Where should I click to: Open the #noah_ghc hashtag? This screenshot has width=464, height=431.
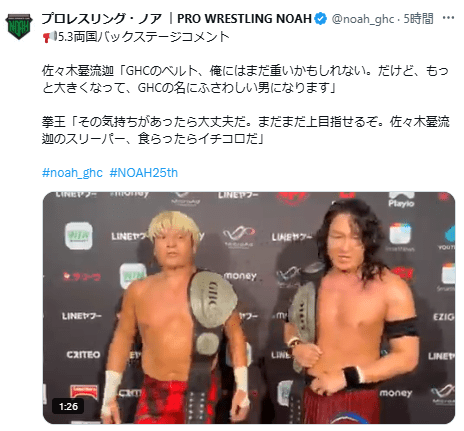tap(72, 173)
